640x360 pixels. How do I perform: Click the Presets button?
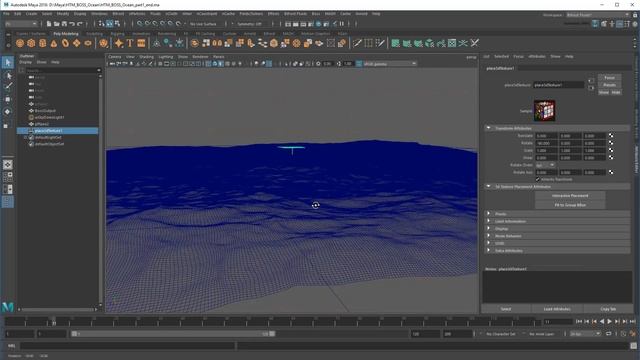609,85
